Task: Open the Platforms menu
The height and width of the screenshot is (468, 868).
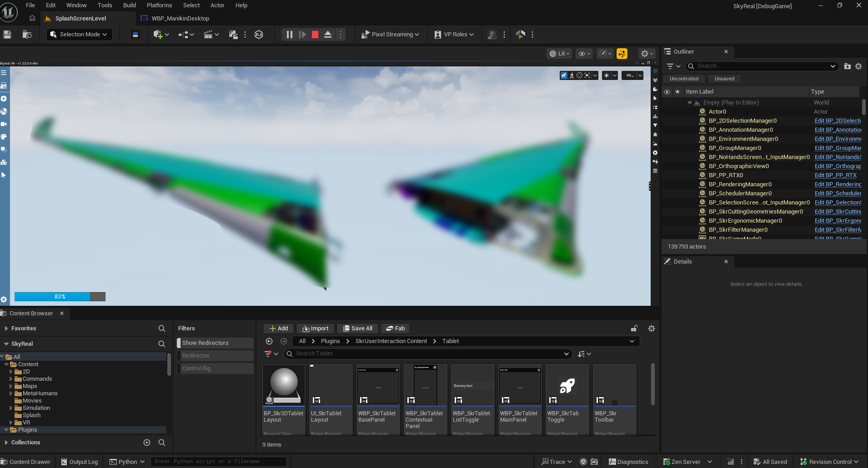Action: (x=159, y=5)
